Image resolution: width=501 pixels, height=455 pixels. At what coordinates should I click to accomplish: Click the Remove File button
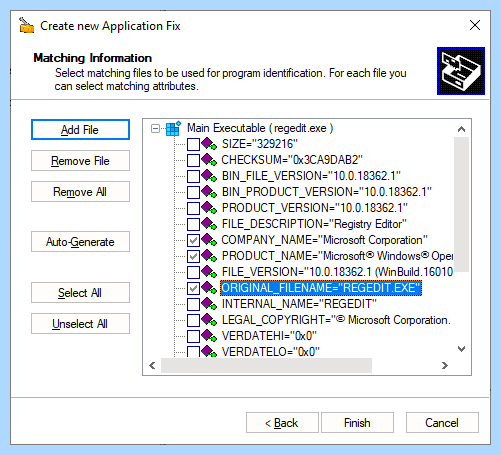point(80,161)
